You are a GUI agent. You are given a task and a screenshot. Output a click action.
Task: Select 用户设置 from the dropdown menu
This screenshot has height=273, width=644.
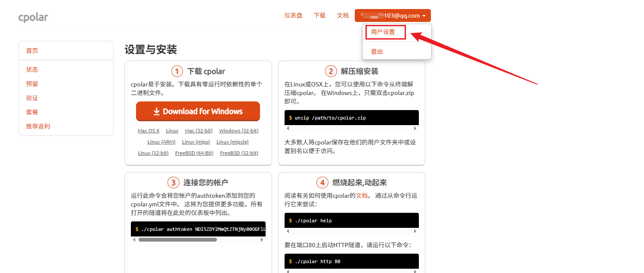point(383,32)
